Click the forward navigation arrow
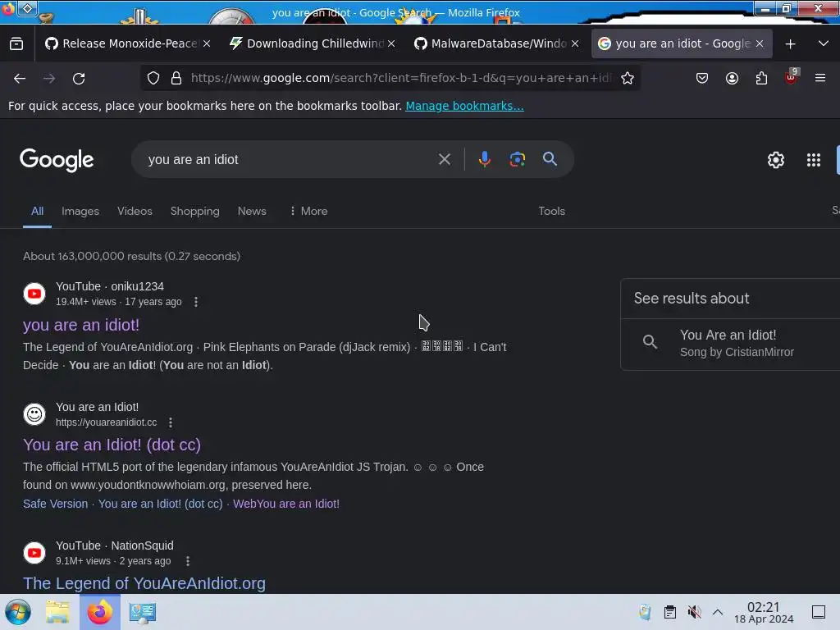 [x=49, y=79]
